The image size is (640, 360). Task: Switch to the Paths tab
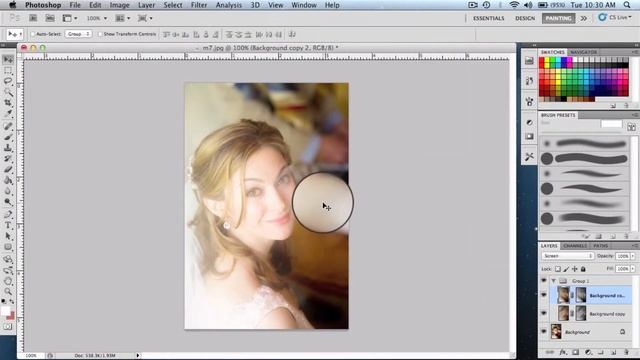(x=600, y=246)
